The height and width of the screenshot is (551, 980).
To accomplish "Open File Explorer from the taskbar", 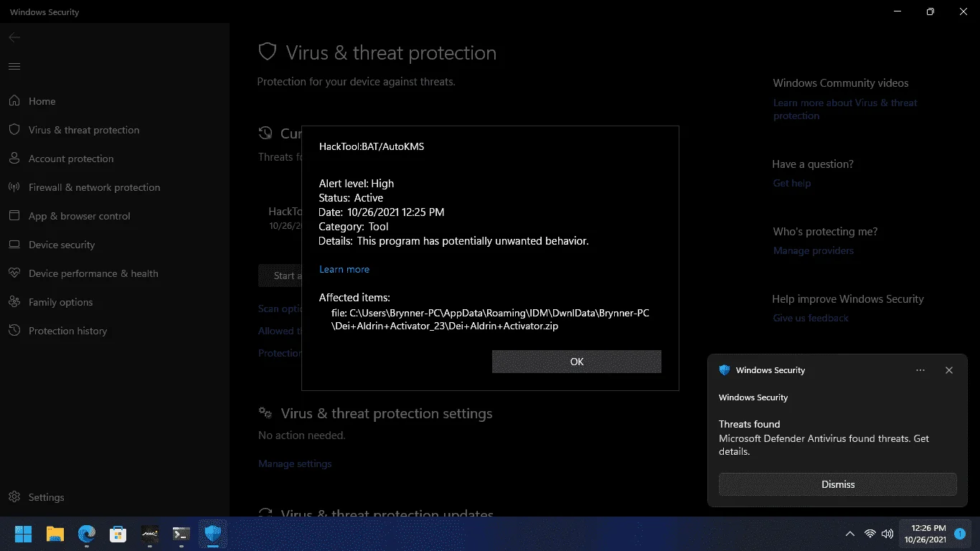I will [55, 534].
